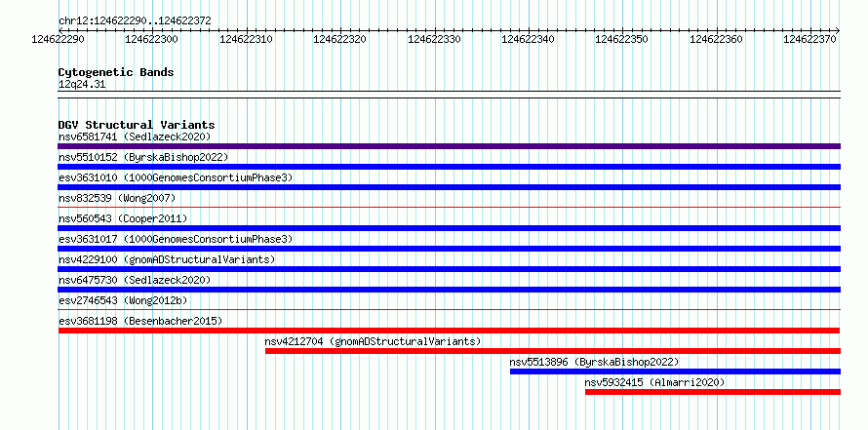Click the blue bar under nsv5510152
Image resolution: width=868 pixels, height=430 pixels.
[450, 167]
